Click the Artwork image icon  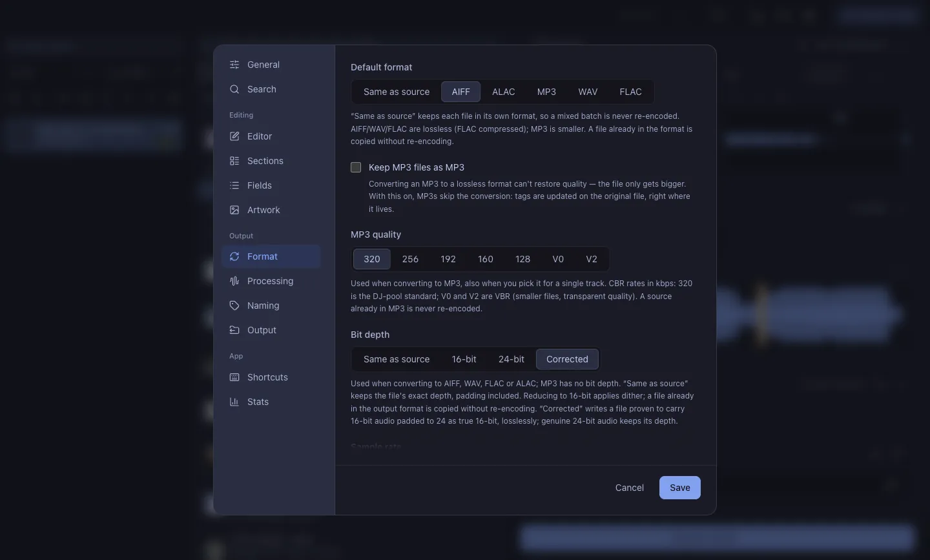234,210
